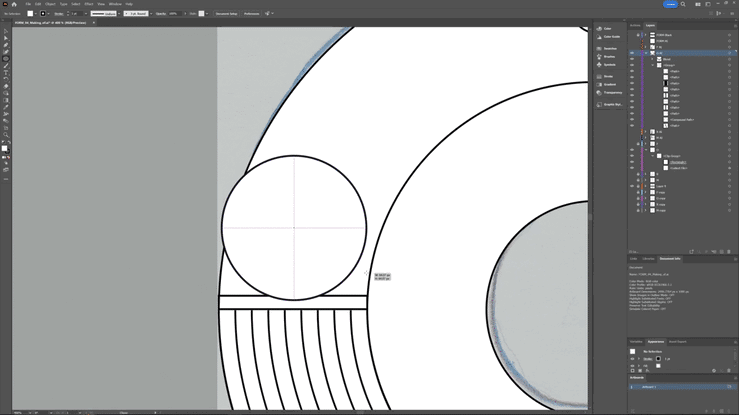Click the Document Setup button

tap(226, 14)
